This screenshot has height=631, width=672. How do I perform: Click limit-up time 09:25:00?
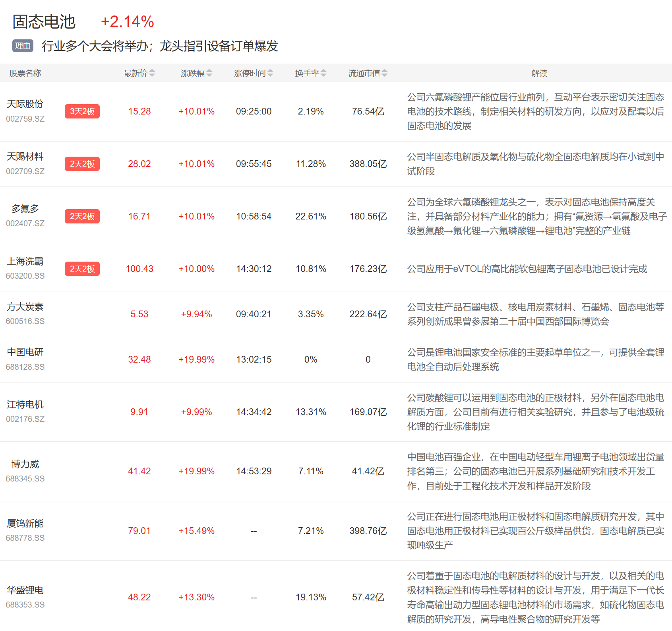[254, 111]
